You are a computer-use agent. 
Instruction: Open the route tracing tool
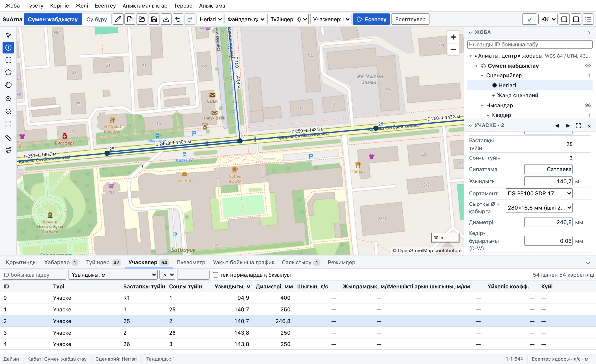(8, 150)
